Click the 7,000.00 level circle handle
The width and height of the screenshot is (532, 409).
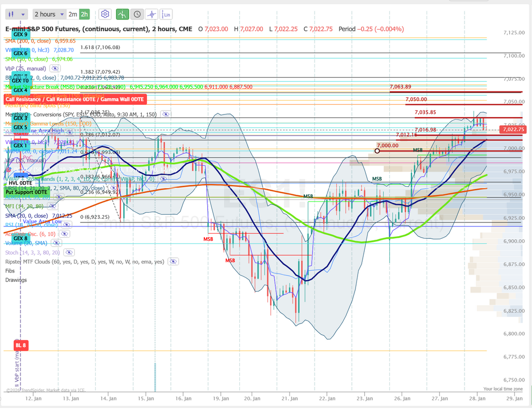[x=377, y=151]
